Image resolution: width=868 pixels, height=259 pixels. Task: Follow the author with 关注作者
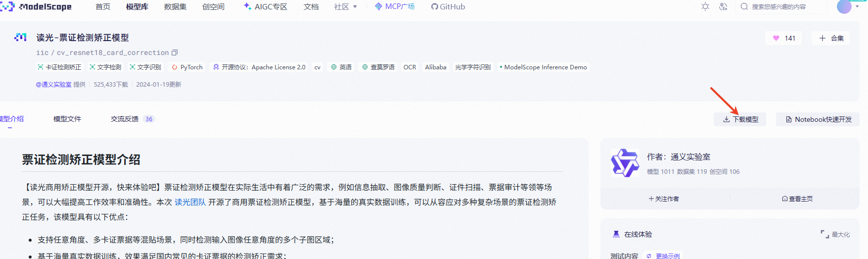tap(664, 199)
